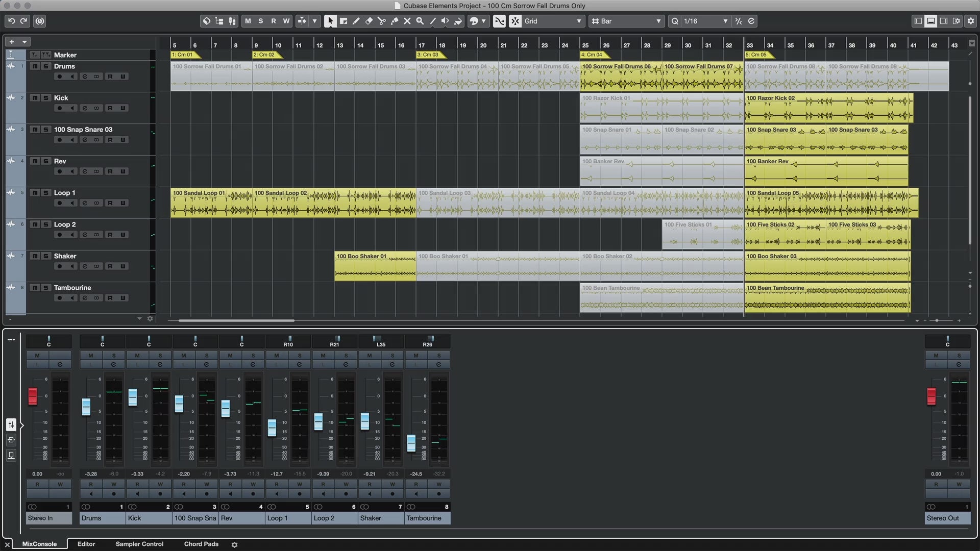Select the Split scissors tool
Screen dimensions: 980x551
tap(382, 21)
